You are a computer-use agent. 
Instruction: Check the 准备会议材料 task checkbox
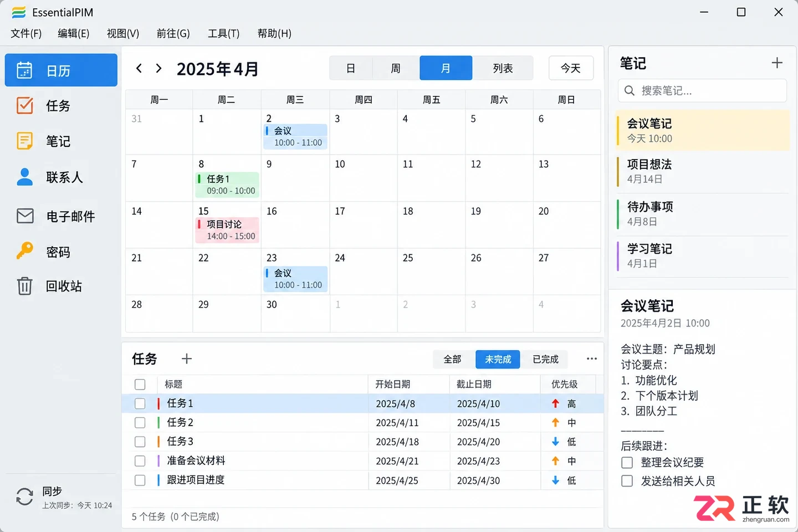point(140,461)
